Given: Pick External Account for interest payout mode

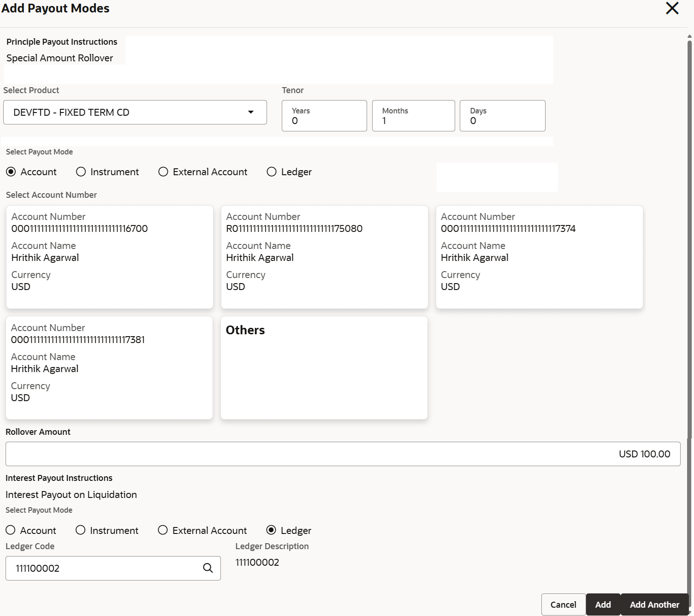Looking at the screenshot, I should (x=163, y=530).
